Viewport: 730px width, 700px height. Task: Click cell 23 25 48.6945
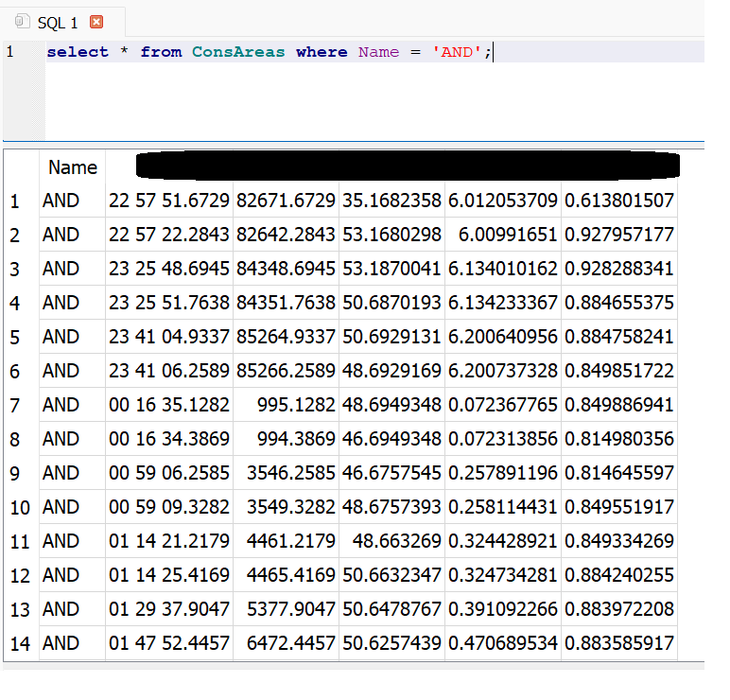click(169, 269)
